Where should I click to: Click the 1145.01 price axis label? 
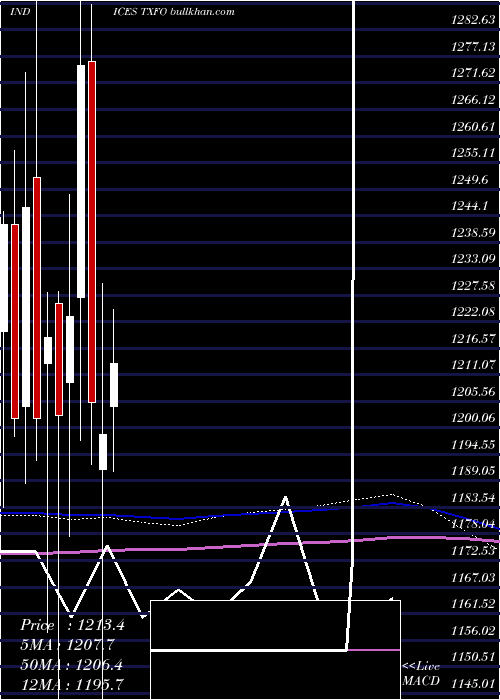click(x=474, y=683)
